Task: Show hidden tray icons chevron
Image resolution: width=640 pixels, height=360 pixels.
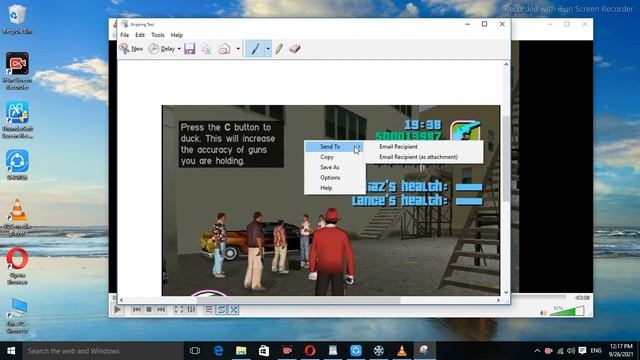Action: coord(537,351)
